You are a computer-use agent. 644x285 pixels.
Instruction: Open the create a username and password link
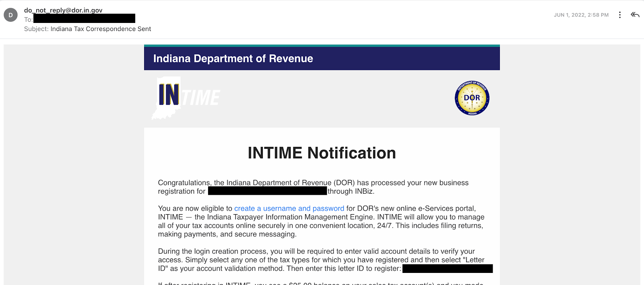pyautogui.click(x=289, y=209)
